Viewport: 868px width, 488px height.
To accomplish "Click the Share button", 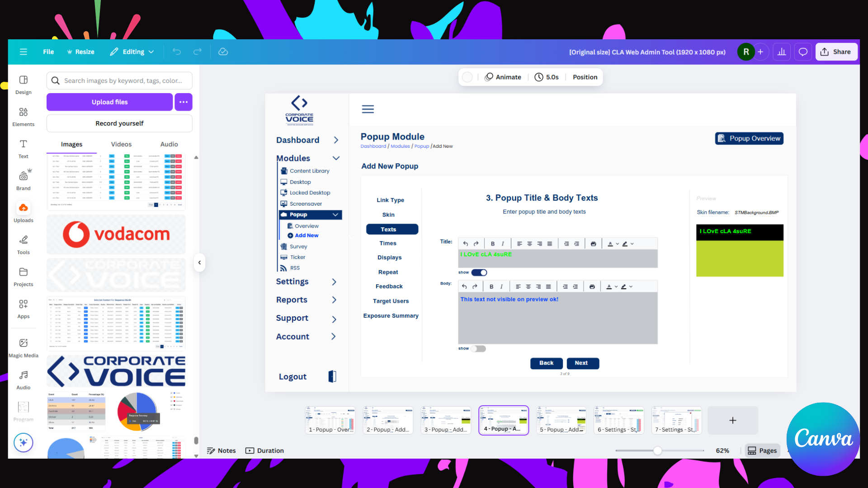I will (x=836, y=52).
